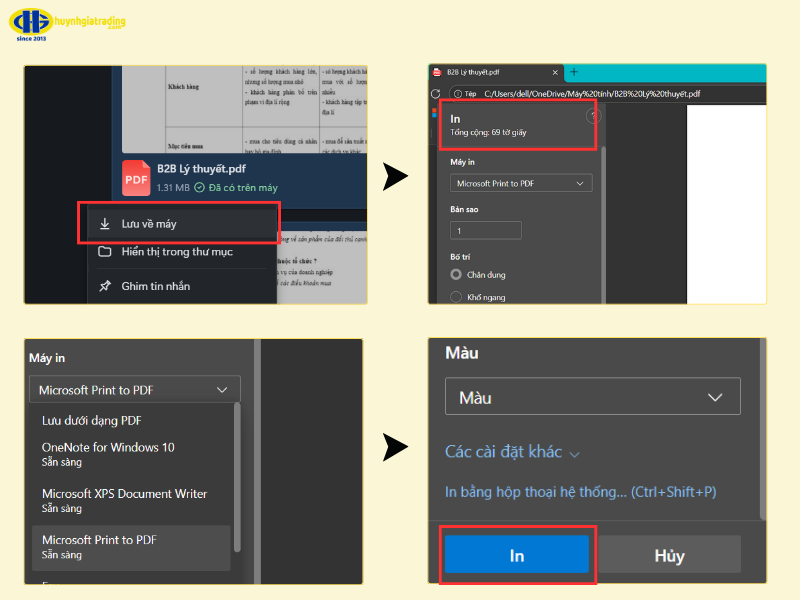Click the blue In print button
The width and height of the screenshot is (800, 600).
tap(516, 555)
